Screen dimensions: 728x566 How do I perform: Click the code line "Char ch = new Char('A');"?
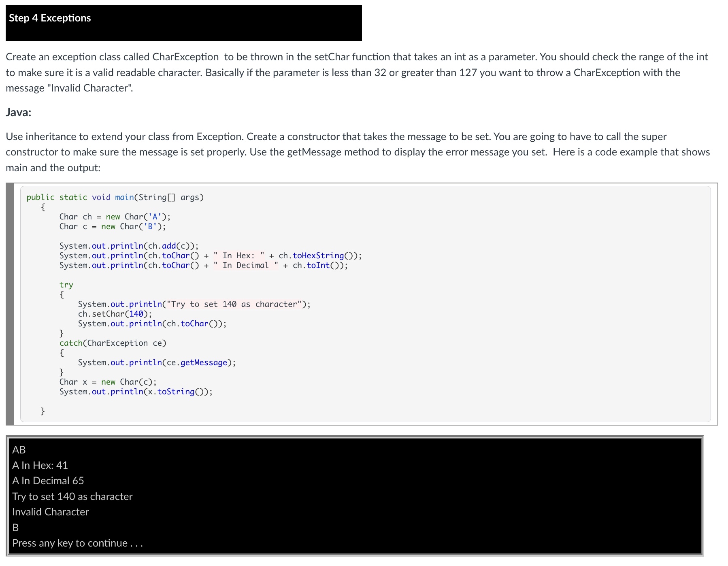[x=115, y=217]
